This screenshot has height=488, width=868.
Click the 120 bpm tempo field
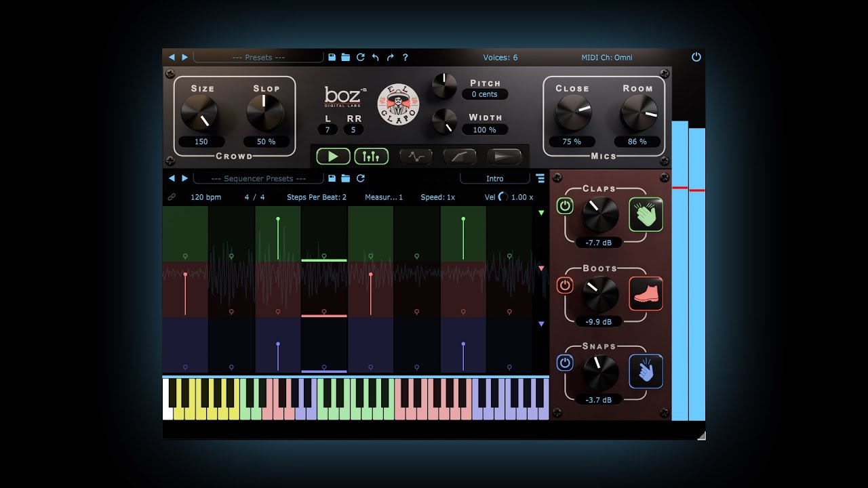point(205,197)
